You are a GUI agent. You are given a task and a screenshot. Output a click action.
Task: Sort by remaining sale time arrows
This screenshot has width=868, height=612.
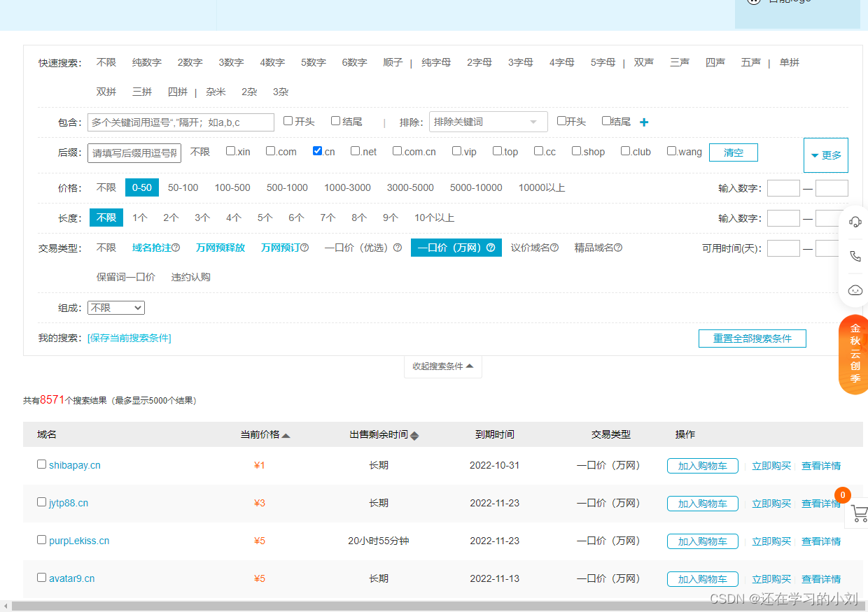414,435
